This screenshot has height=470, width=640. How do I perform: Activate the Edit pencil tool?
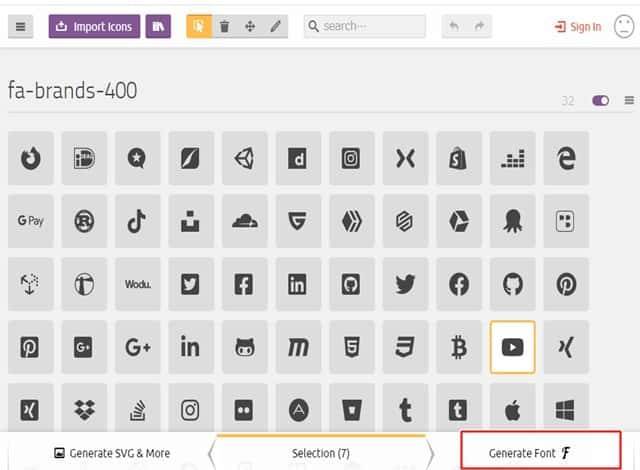[x=276, y=27]
